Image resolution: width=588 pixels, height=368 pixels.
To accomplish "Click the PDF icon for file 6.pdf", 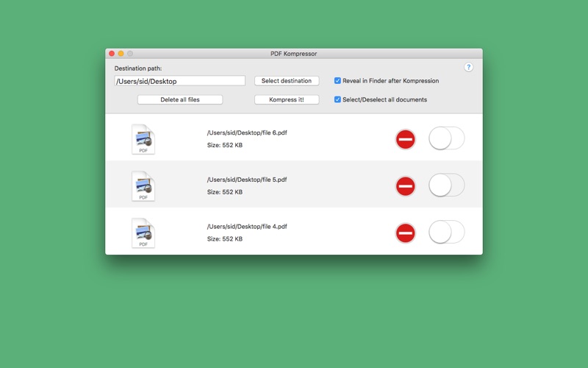I will coord(143,139).
